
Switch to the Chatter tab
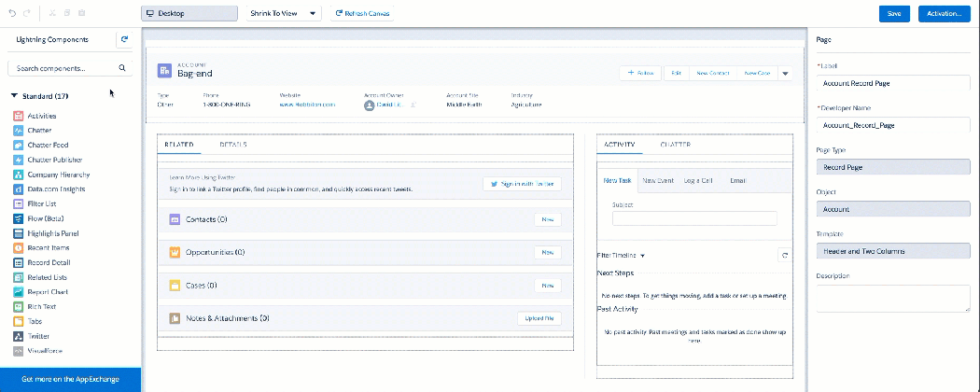click(676, 145)
